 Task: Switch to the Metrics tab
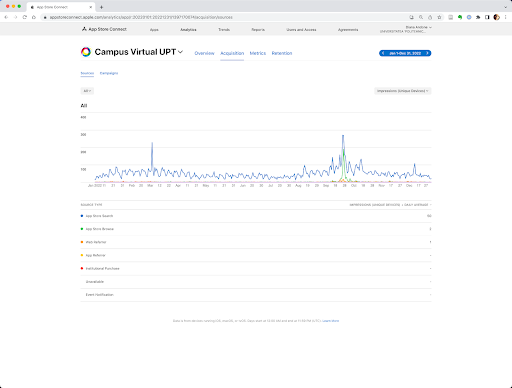[258, 53]
